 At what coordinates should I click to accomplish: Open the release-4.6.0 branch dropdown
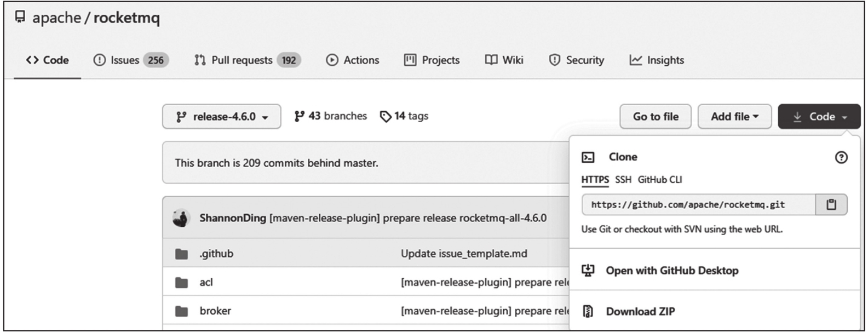coord(222,117)
